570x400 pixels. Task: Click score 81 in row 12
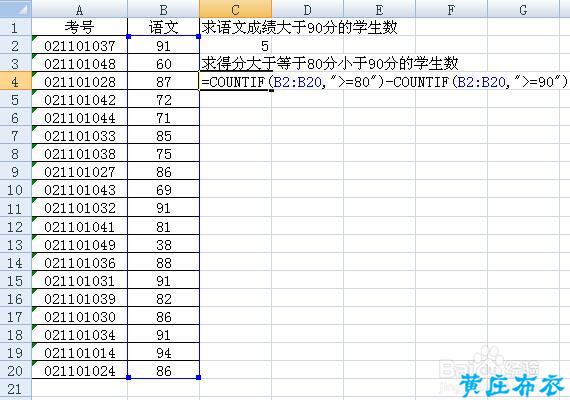[163, 226]
